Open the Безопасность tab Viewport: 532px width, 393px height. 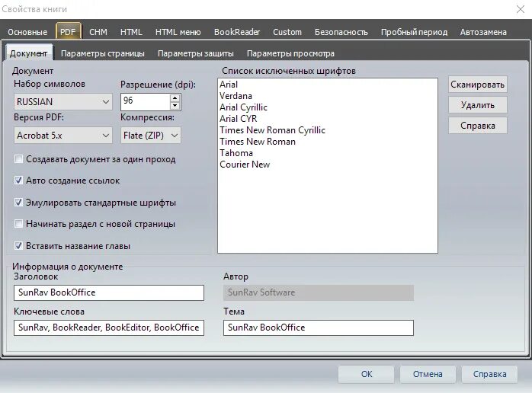coord(341,32)
